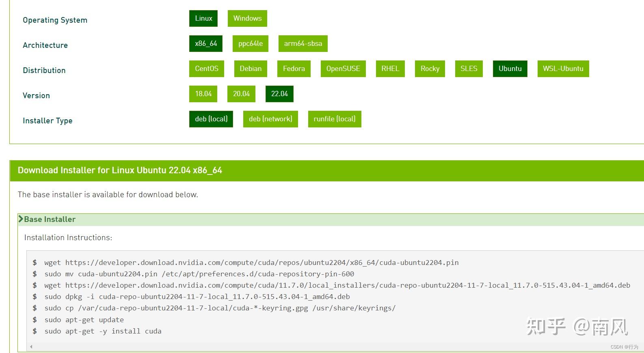
Task: Select Linux operating system
Action: pyautogui.click(x=203, y=19)
